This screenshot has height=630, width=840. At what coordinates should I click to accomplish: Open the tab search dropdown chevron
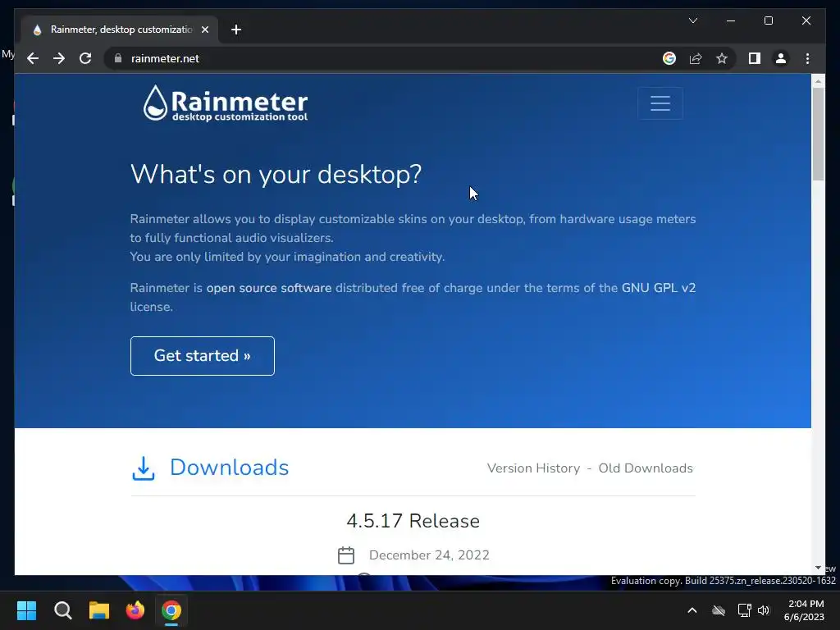[x=692, y=21]
